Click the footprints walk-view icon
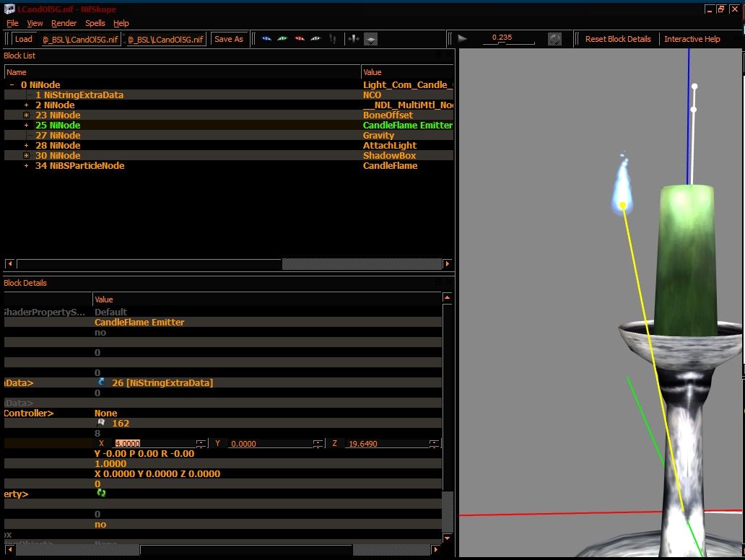Viewport: 745px width, 560px height. 333,39
